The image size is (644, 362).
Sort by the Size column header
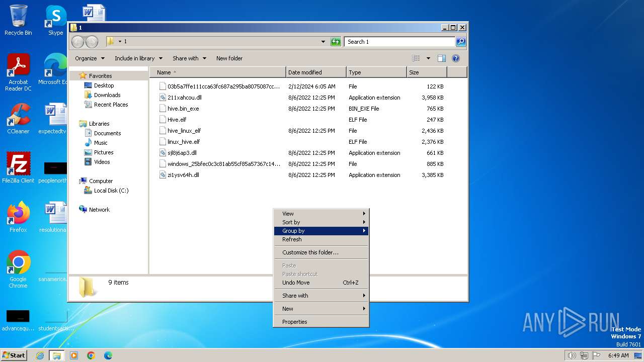coord(427,72)
